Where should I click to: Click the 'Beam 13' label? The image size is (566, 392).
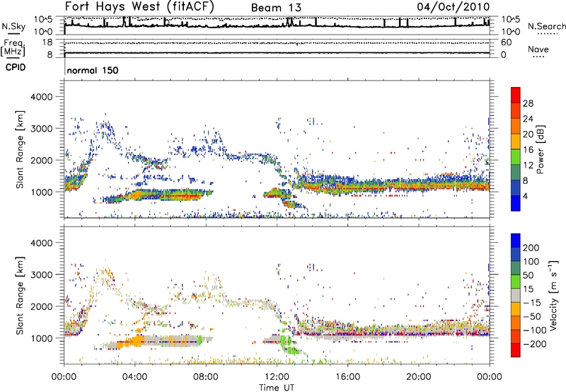pyautogui.click(x=276, y=8)
